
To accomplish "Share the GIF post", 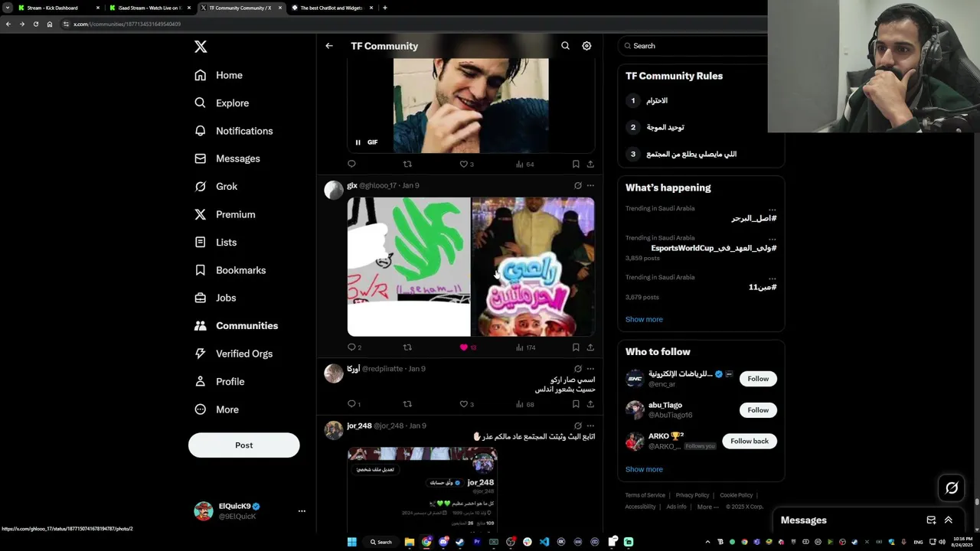I will pos(590,164).
